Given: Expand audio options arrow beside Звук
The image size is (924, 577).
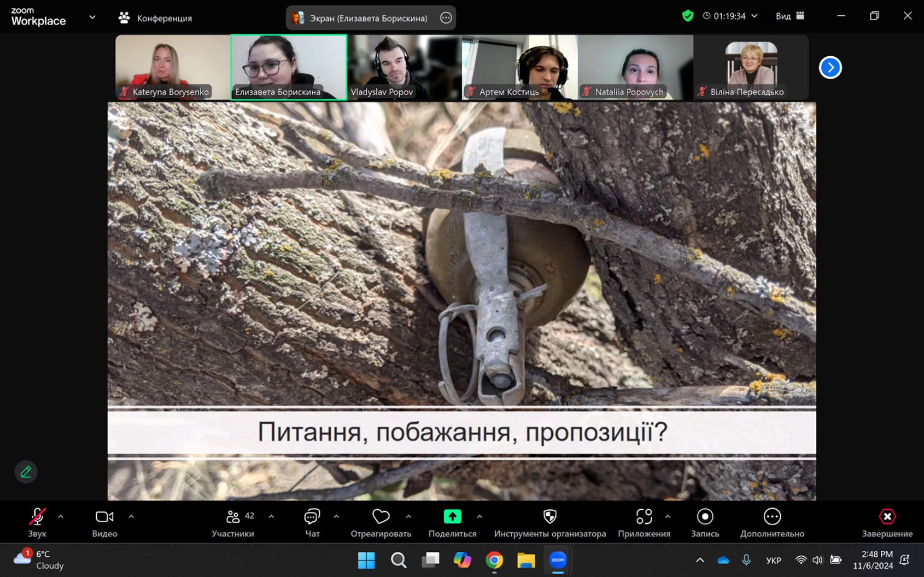Looking at the screenshot, I should pyautogui.click(x=61, y=516).
